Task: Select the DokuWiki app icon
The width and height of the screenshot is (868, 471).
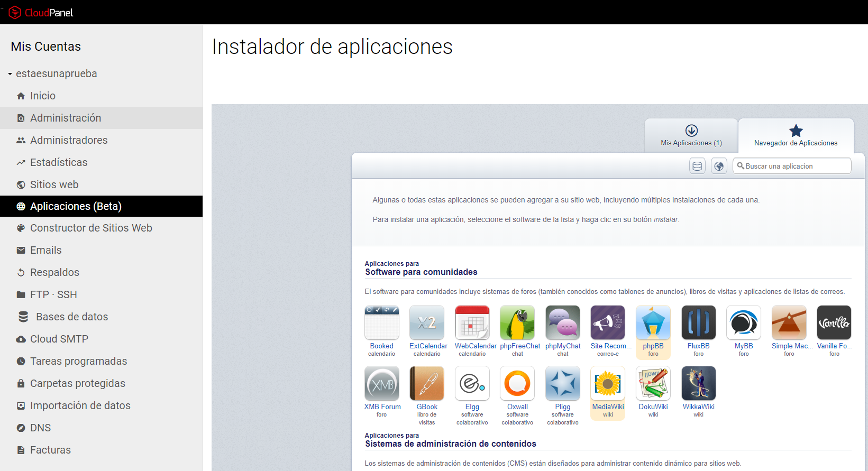Action: click(x=653, y=383)
